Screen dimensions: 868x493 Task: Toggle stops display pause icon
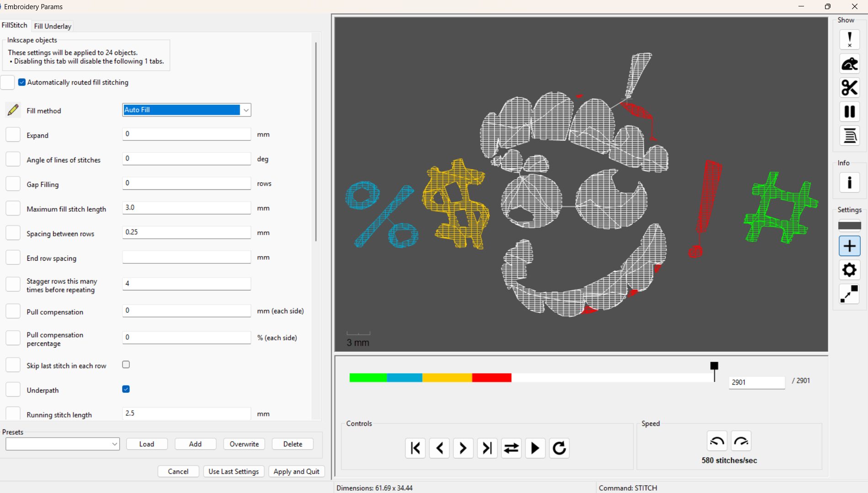(x=849, y=112)
